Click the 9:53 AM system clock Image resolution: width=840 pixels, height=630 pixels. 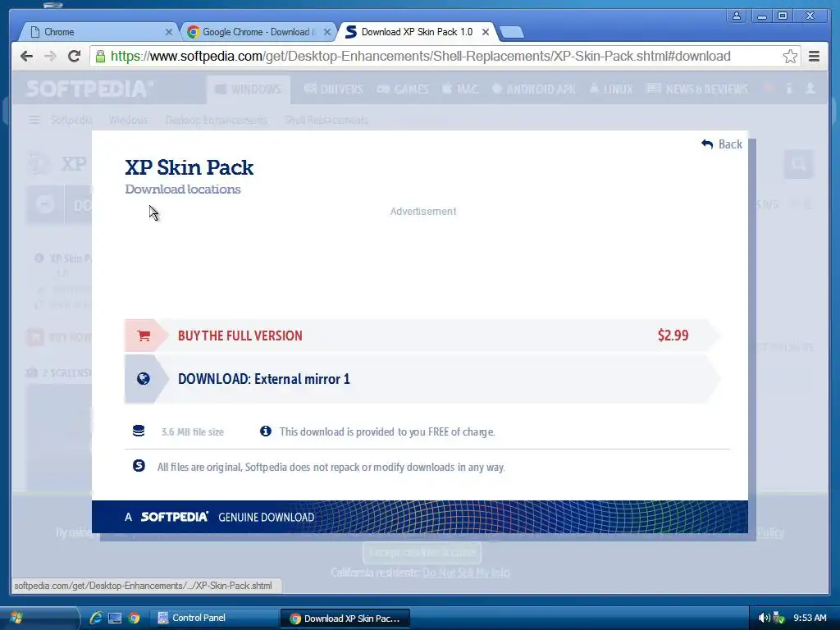810,618
